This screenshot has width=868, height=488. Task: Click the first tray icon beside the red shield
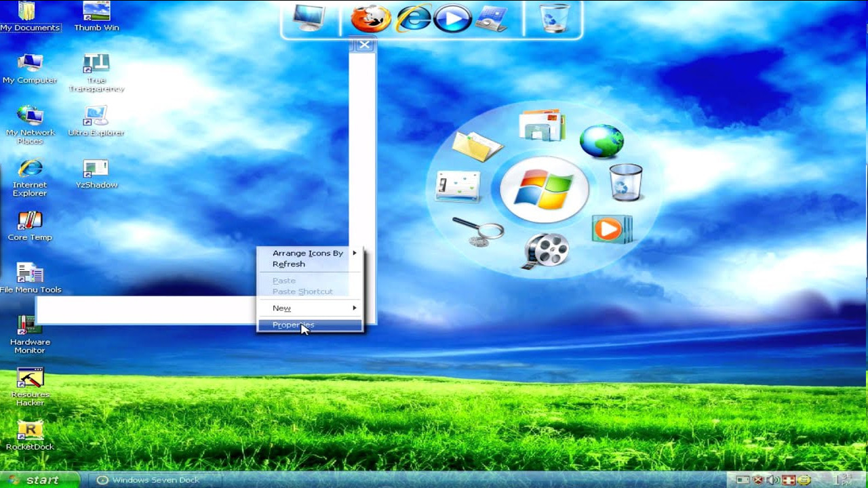(x=743, y=481)
